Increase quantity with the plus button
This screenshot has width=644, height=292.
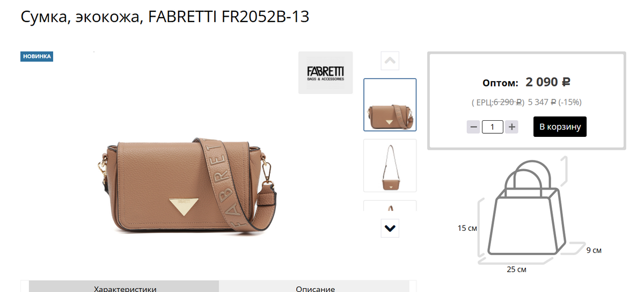pyautogui.click(x=512, y=127)
